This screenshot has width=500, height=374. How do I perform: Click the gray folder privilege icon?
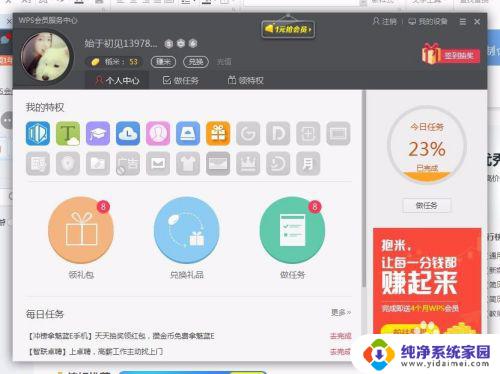coord(98,163)
